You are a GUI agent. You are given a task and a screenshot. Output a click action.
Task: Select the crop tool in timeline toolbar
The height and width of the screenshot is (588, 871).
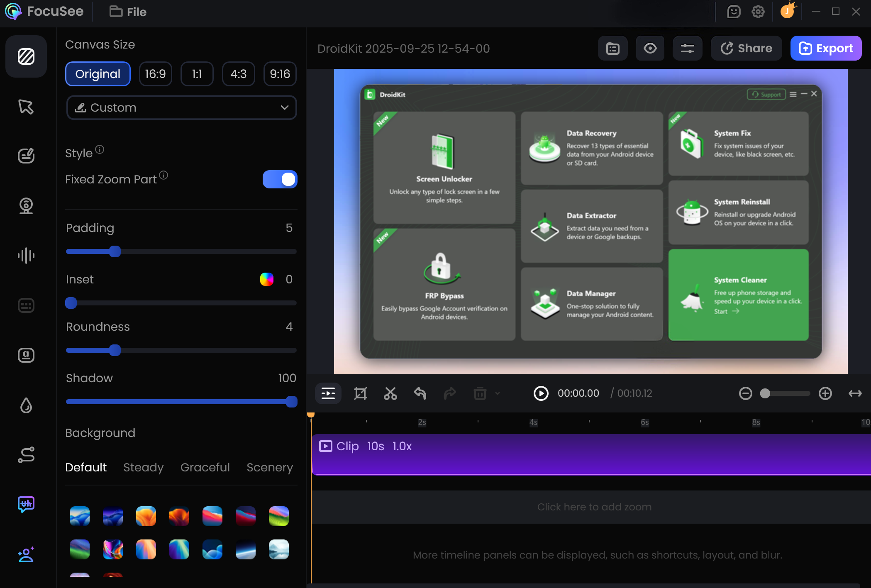point(360,393)
